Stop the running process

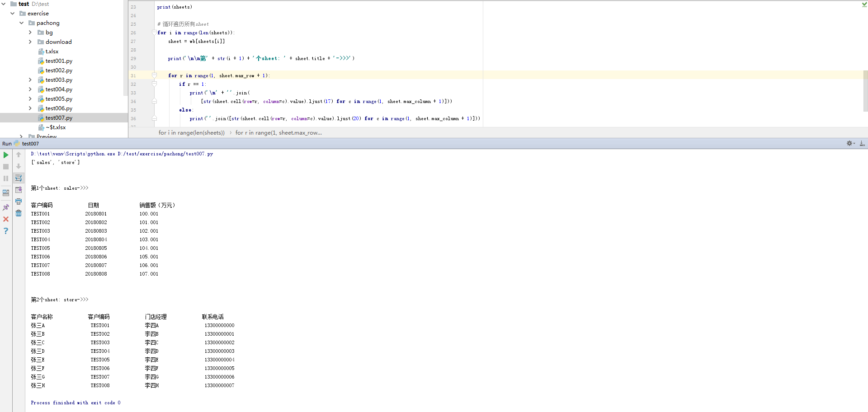6,166
